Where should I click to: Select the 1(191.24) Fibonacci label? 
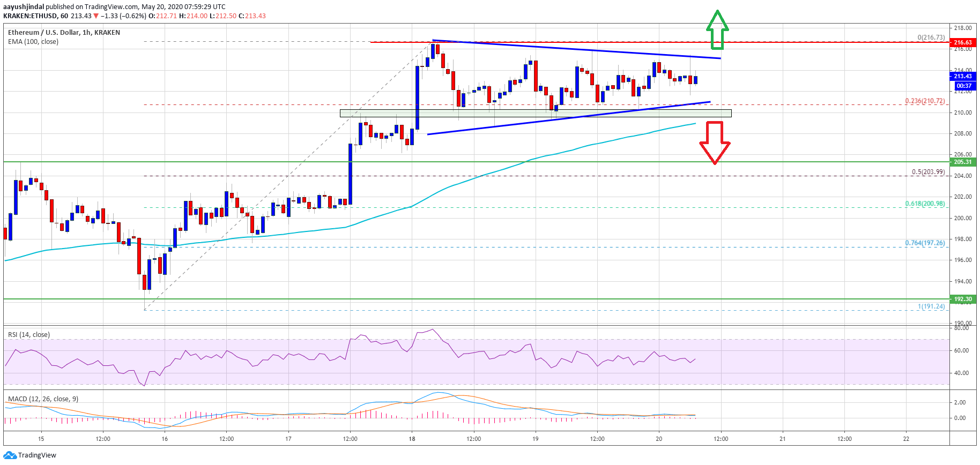click(x=931, y=306)
